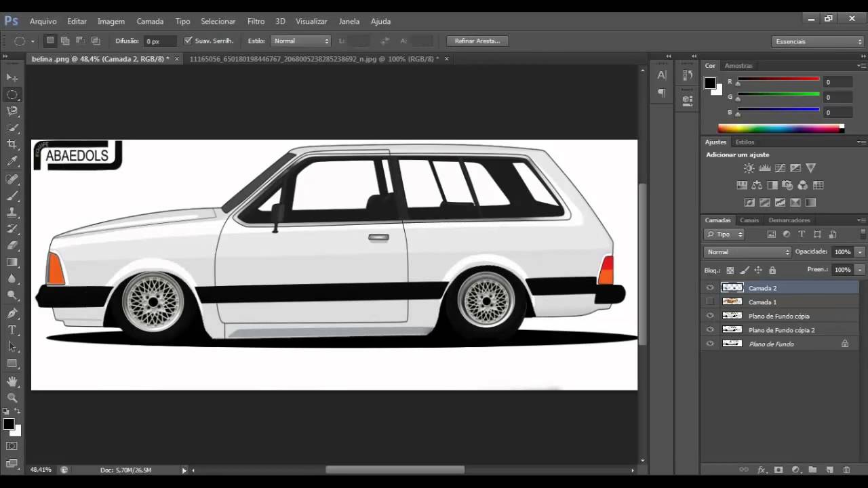Toggle lock transparent pixels

point(730,270)
